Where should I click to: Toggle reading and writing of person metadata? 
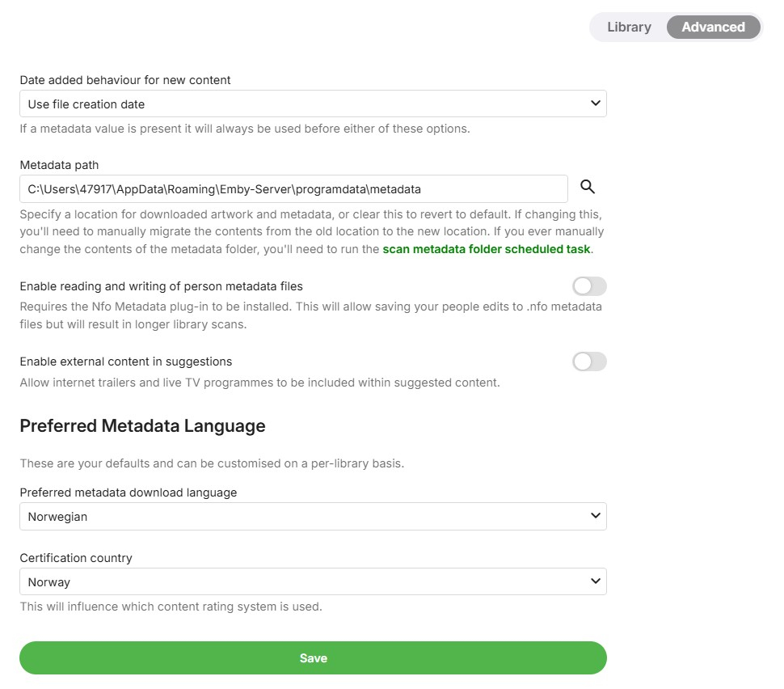click(589, 286)
